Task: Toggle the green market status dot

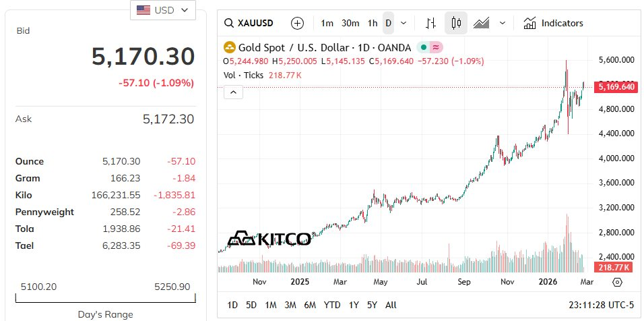Action: tap(424, 47)
